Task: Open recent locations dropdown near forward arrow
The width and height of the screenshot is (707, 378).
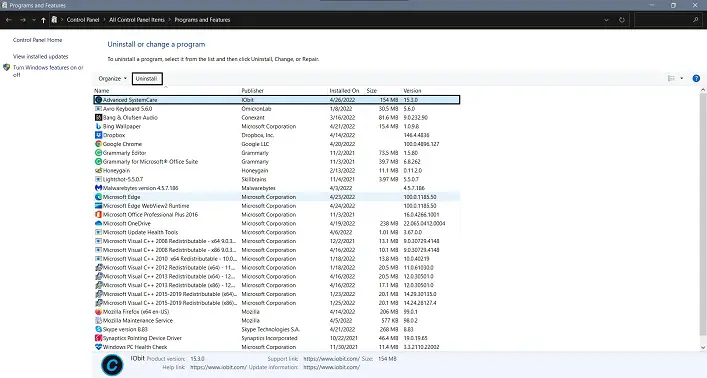Action: point(34,20)
